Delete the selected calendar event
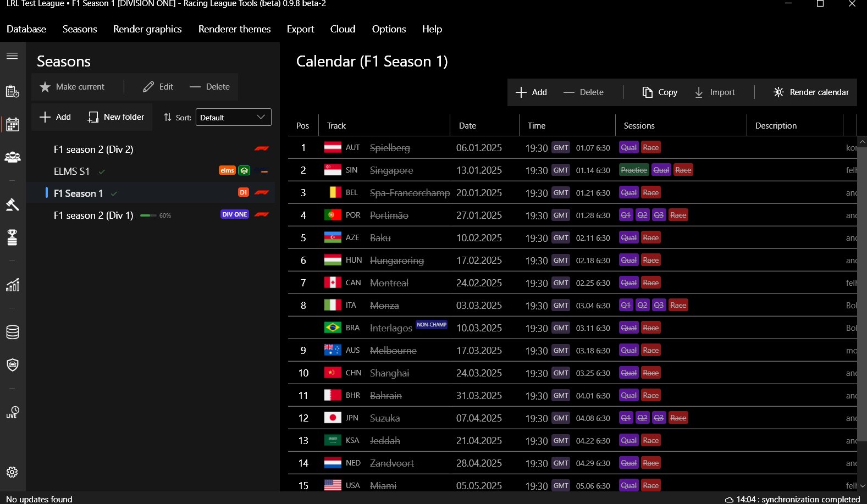This screenshot has width=867, height=504. pos(583,92)
